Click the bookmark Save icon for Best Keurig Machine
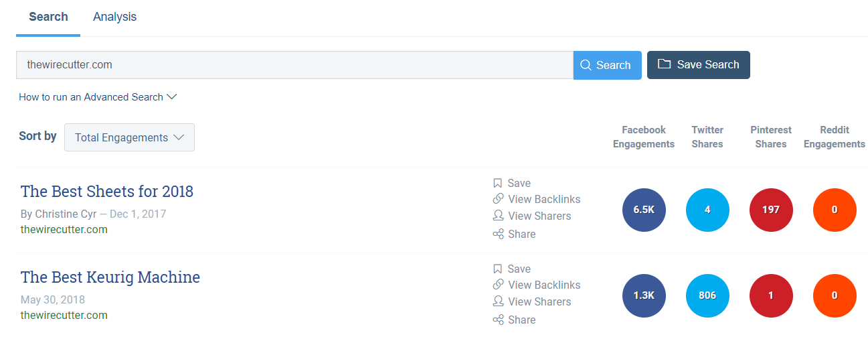This screenshot has height=337, width=868. (x=497, y=269)
